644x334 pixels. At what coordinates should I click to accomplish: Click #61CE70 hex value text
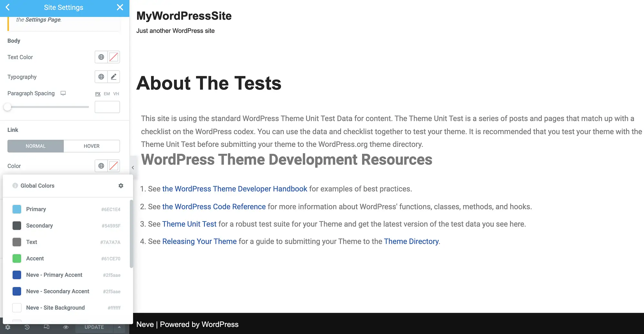click(x=111, y=259)
